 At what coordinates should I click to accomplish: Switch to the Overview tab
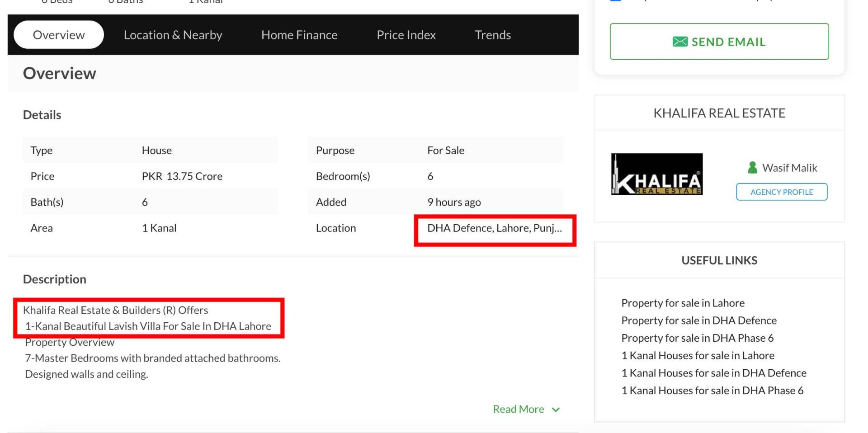[x=59, y=35]
